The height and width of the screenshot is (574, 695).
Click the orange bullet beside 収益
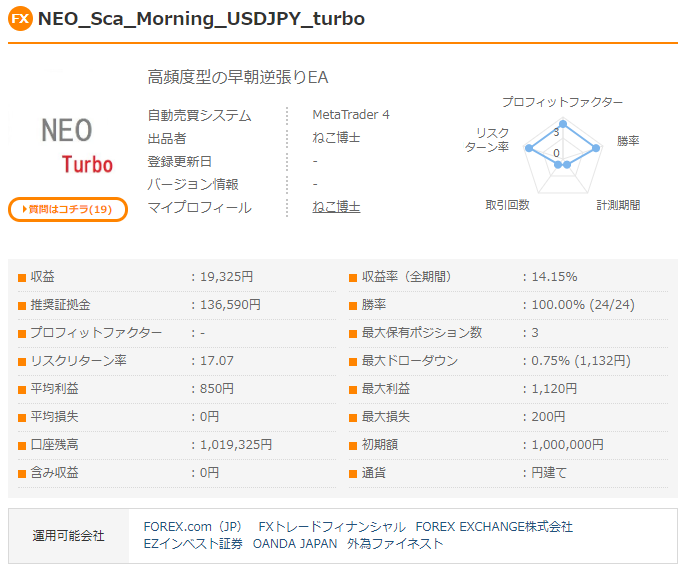[22, 277]
